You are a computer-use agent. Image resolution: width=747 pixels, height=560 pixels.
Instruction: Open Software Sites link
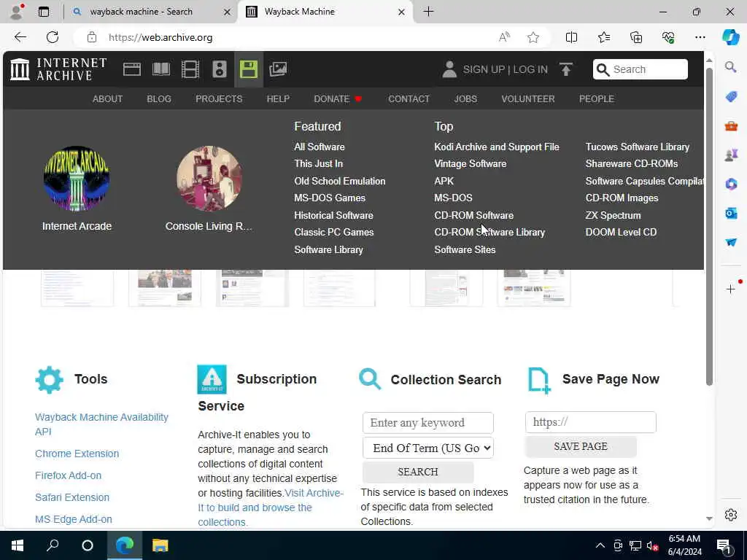coord(465,249)
